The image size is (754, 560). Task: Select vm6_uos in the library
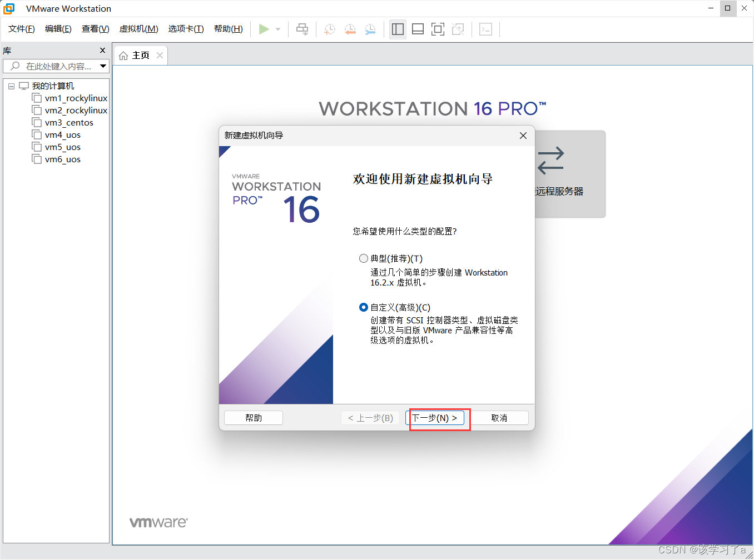coord(63,159)
